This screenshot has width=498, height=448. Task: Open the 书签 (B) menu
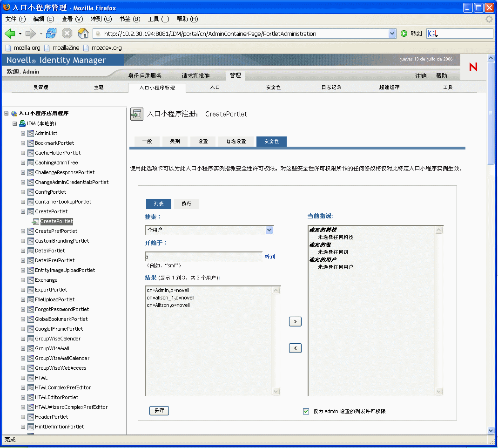(130, 19)
